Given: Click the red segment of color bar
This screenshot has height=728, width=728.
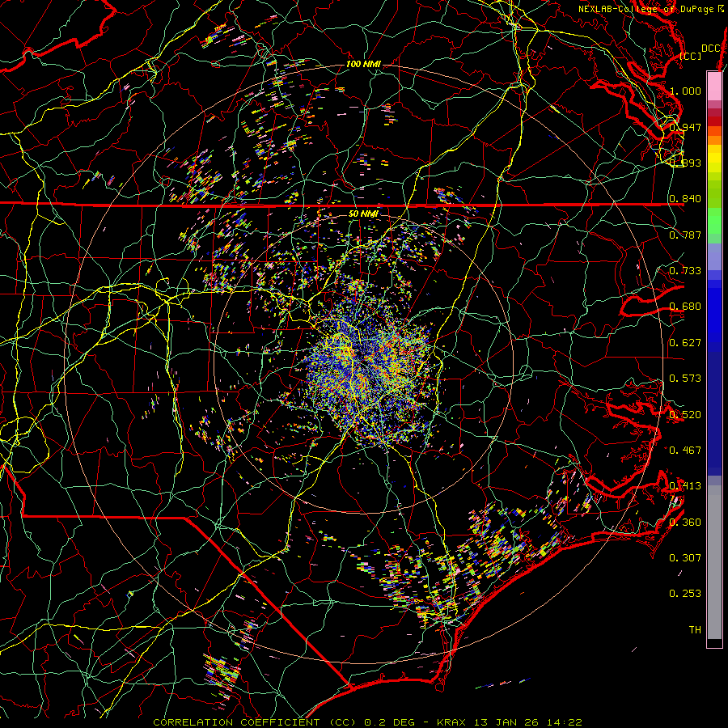Looking at the screenshot, I should (x=714, y=121).
